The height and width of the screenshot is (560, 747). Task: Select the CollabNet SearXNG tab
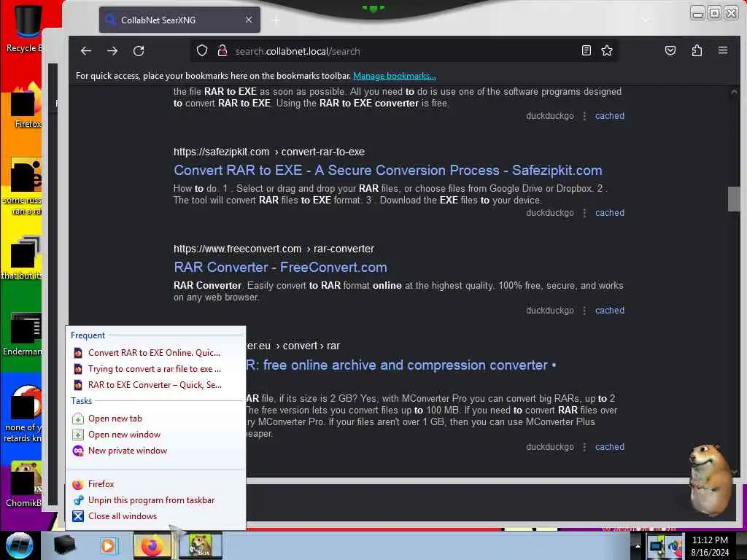[x=179, y=20]
